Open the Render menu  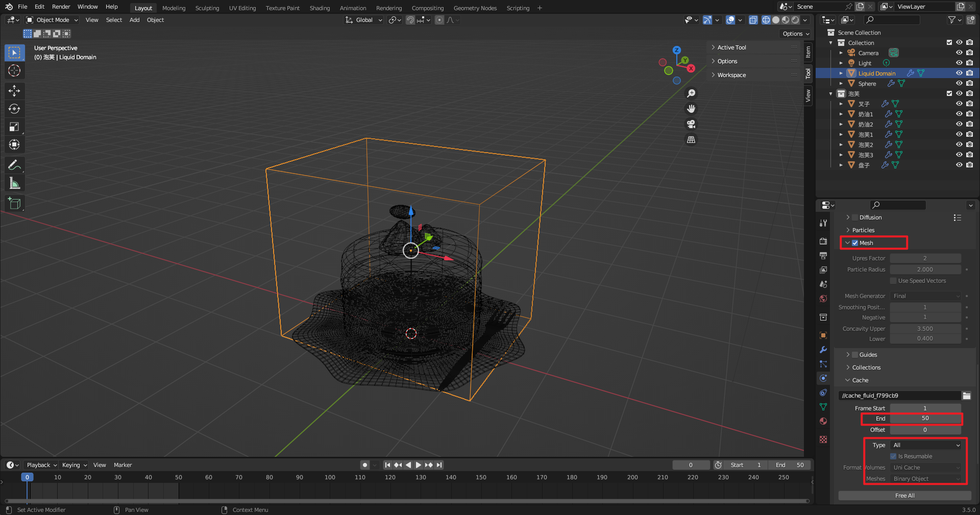coord(61,7)
